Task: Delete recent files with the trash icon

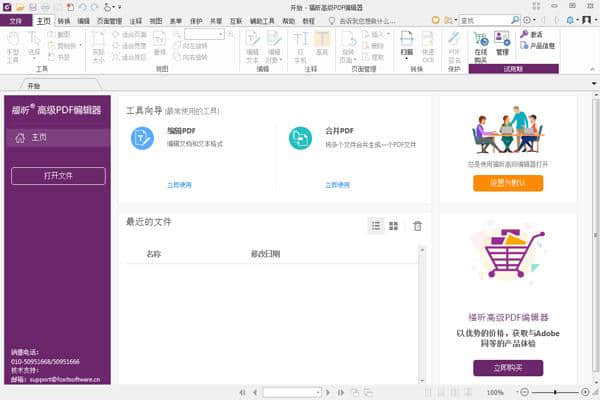Action: [418, 227]
